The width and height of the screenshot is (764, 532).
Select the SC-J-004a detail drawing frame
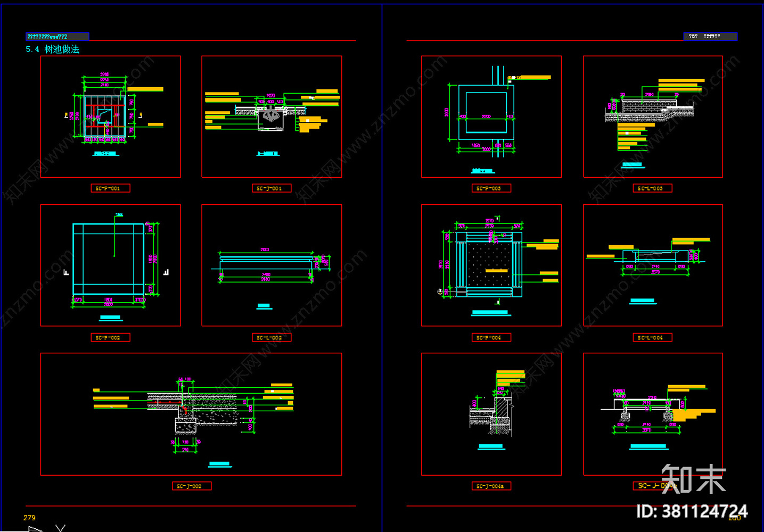[491, 414]
